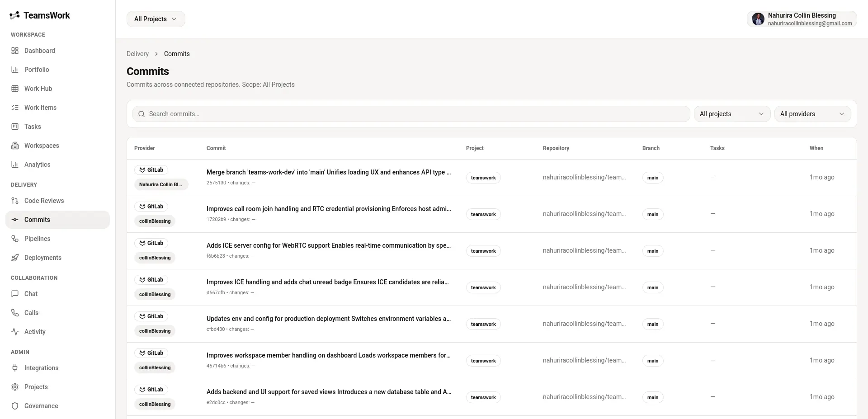Open Updates env and config commit
The height and width of the screenshot is (419, 868).
pos(329,319)
